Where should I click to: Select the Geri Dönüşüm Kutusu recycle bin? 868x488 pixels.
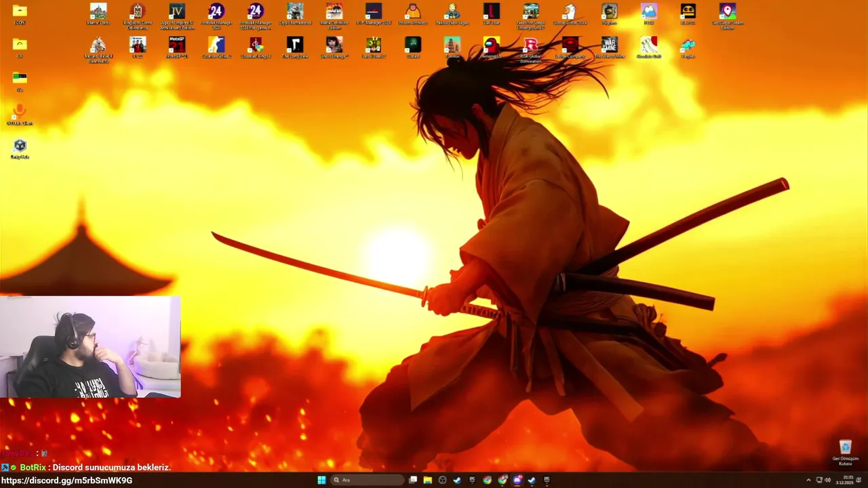tap(846, 453)
